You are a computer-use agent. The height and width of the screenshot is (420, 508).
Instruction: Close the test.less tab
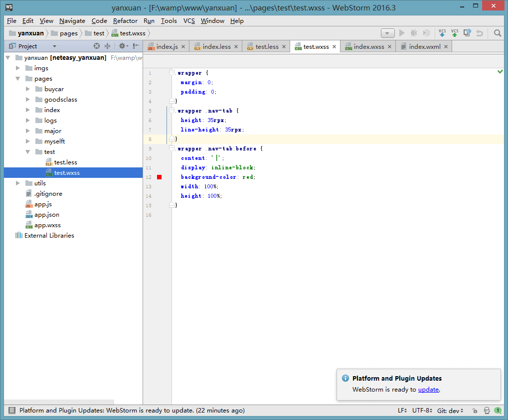[284, 47]
